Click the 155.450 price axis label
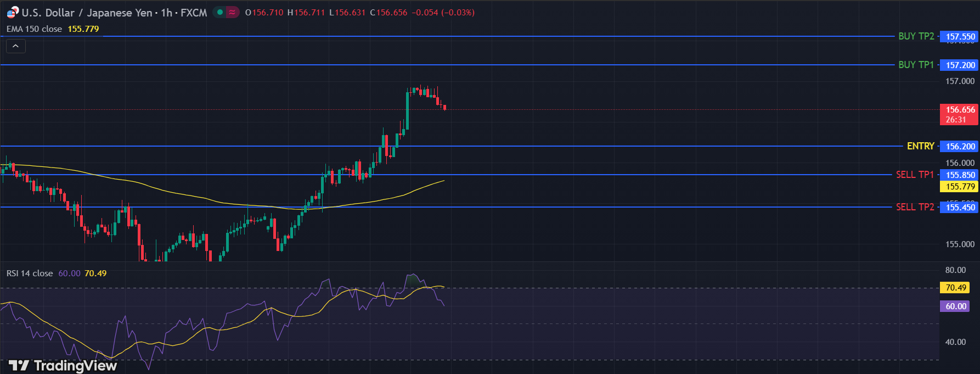The image size is (980, 374). pyautogui.click(x=959, y=208)
